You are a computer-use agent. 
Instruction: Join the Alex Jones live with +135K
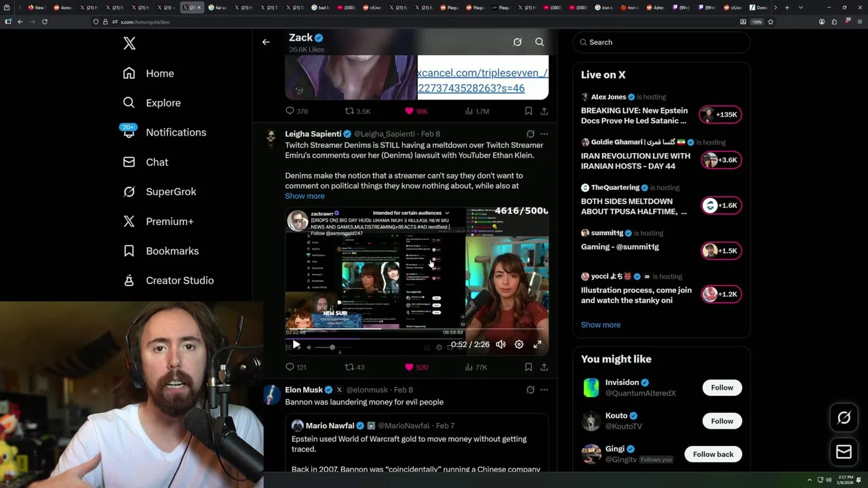720,115
